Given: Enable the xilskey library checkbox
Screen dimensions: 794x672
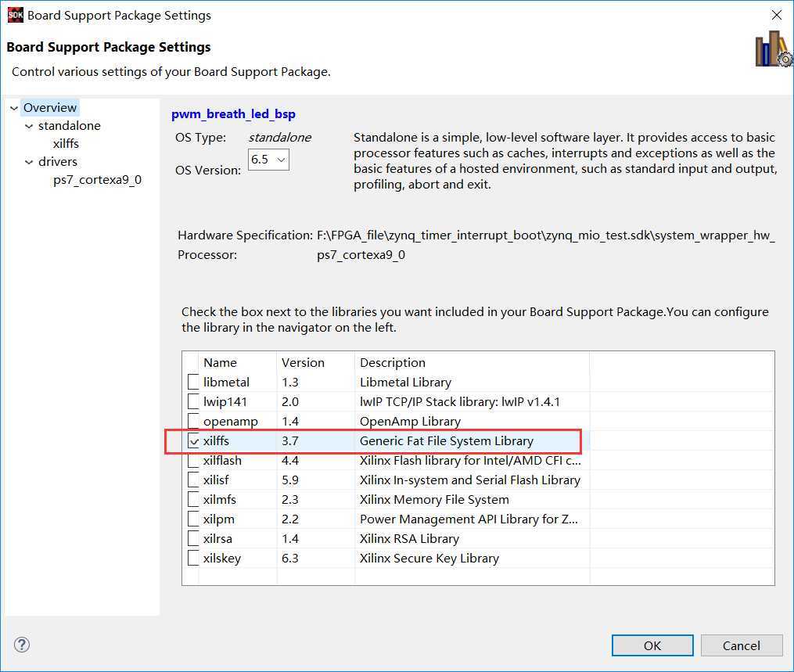Looking at the screenshot, I should (x=193, y=558).
